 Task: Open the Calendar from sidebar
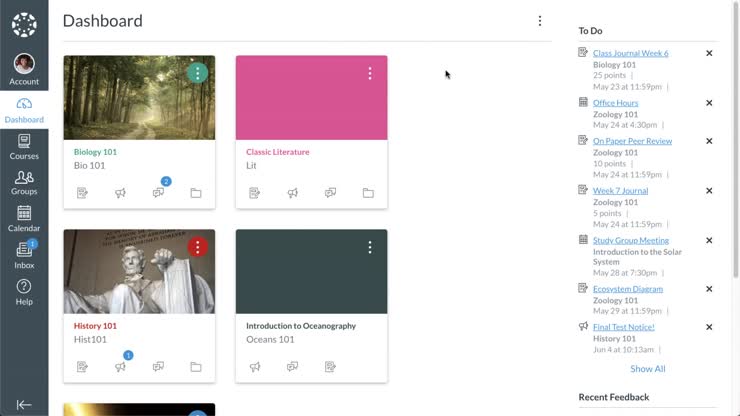(24, 219)
